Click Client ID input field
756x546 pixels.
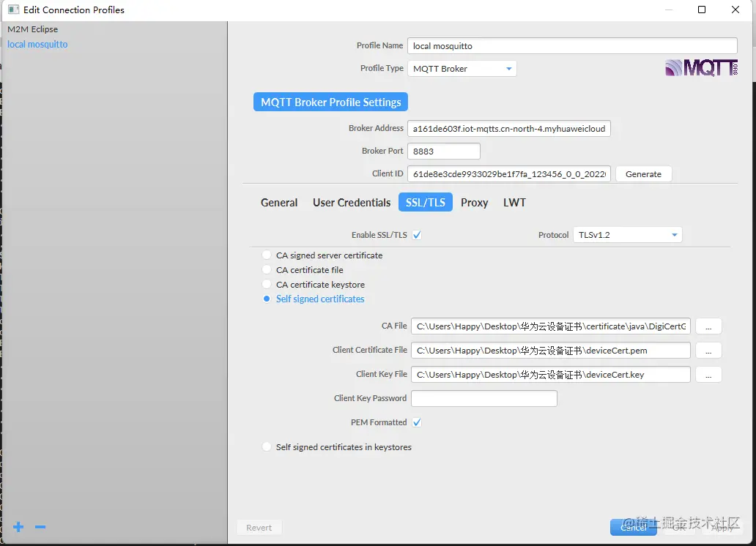pyautogui.click(x=509, y=174)
